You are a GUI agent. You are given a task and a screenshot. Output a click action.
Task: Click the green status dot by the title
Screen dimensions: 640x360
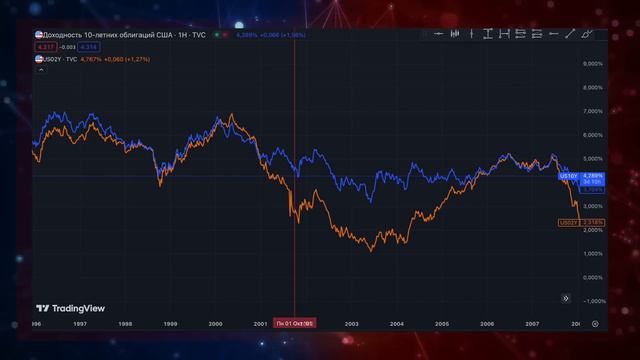(217, 35)
